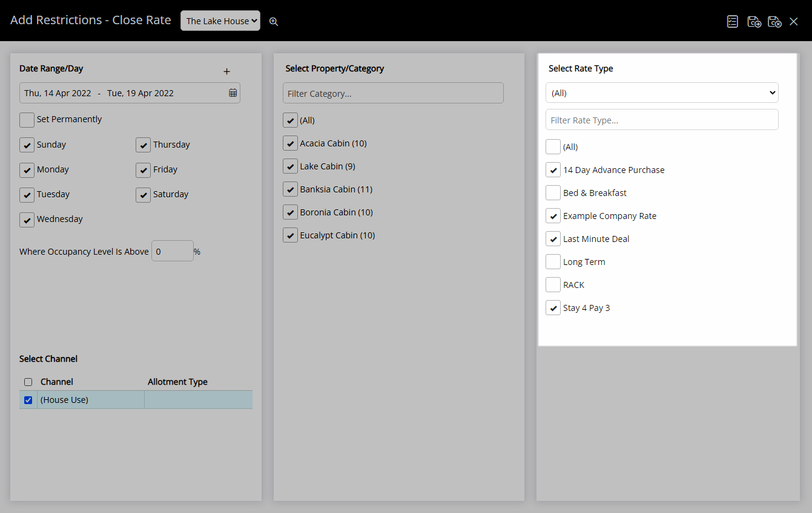Uncheck Boronia Cabin (10)
This screenshot has width=812, height=513.
click(x=290, y=212)
